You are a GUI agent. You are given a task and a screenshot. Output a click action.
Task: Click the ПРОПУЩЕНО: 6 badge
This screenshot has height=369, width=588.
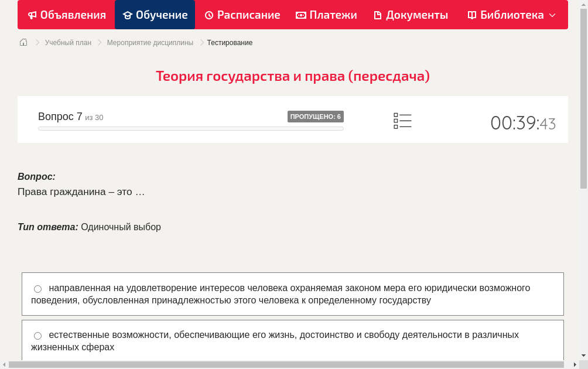pyautogui.click(x=316, y=116)
